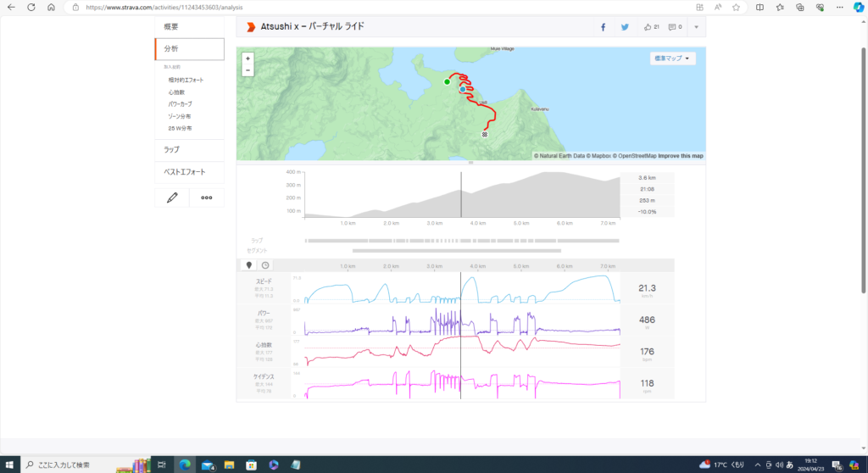The image size is (868, 473).
Task: Click the Improve this map link
Action: [x=680, y=156]
